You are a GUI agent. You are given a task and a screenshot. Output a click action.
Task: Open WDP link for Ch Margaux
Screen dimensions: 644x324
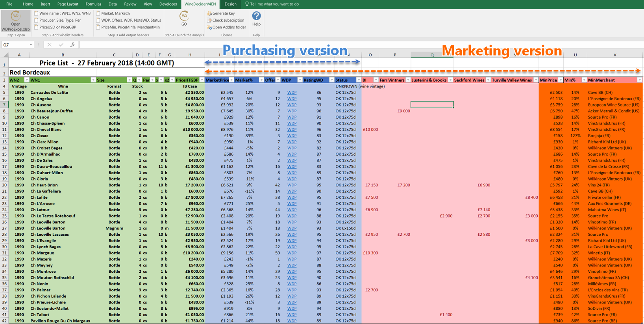(292, 253)
